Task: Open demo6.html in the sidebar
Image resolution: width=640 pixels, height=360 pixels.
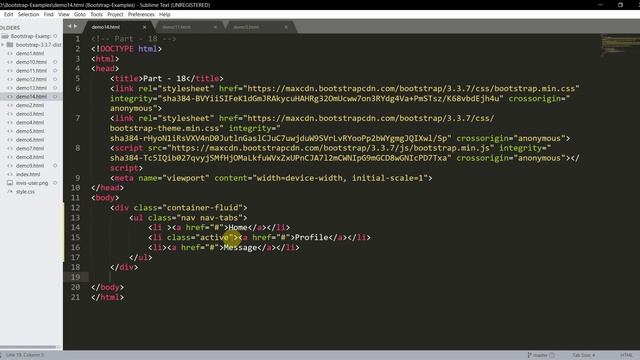Action: coord(30,140)
